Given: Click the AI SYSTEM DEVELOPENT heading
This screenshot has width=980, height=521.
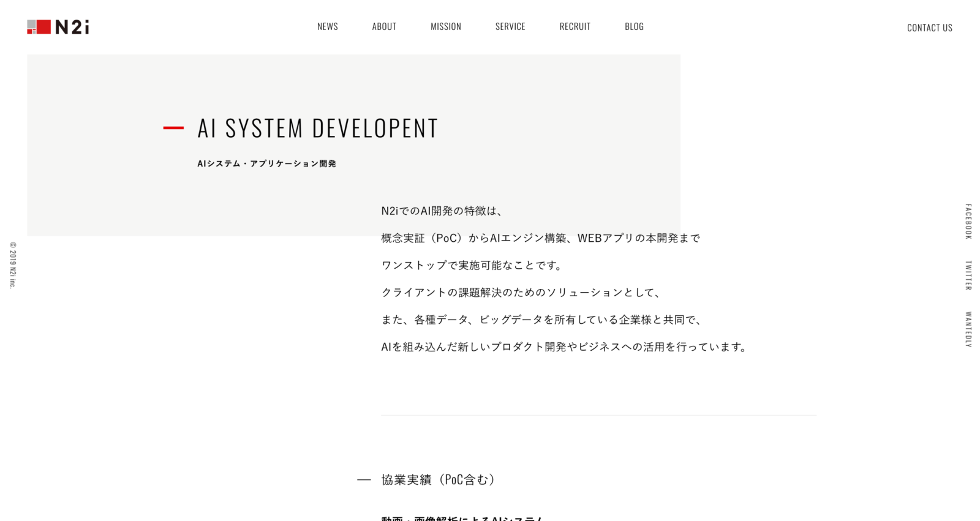Looking at the screenshot, I should click(317, 129).
